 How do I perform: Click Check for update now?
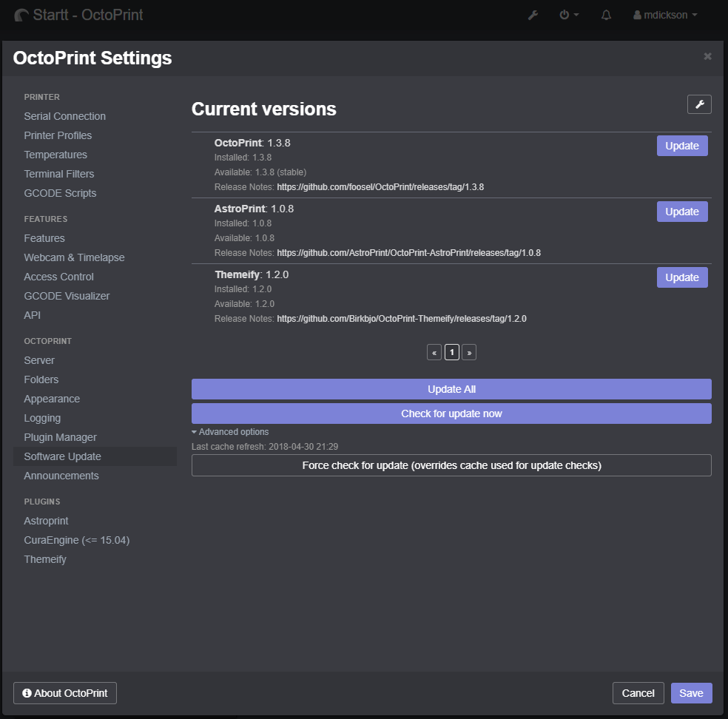click(451, 413)
